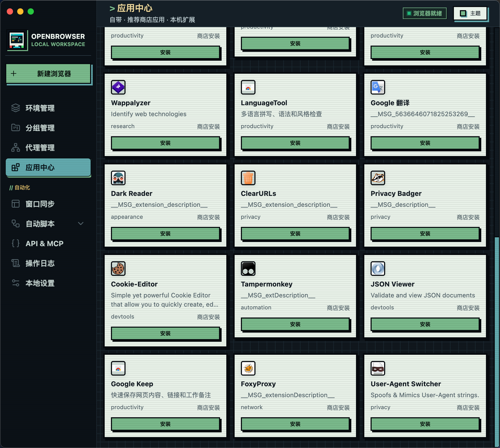
Task: Install the Cookie-Editor extension
Action: (165, 333)
